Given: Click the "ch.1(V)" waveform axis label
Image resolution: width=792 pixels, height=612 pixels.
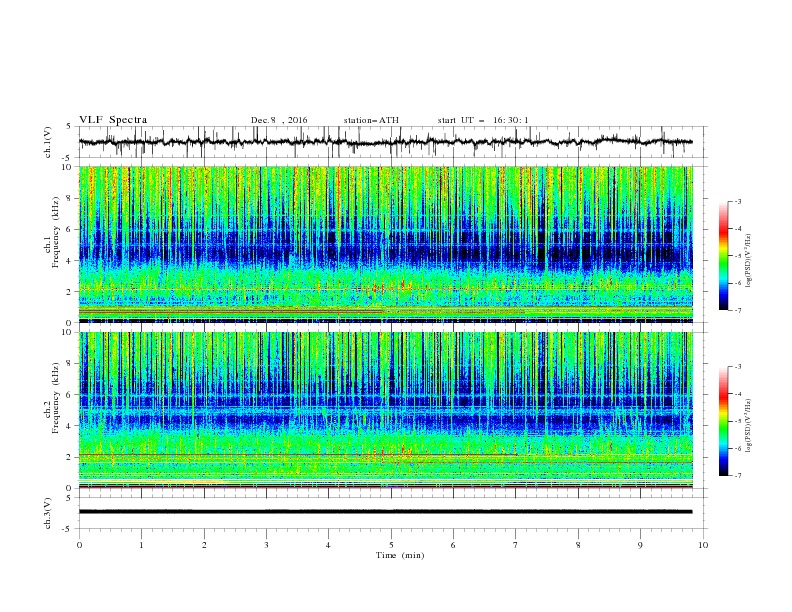Looking at the screenshot, I should click(x=48, y=142).
